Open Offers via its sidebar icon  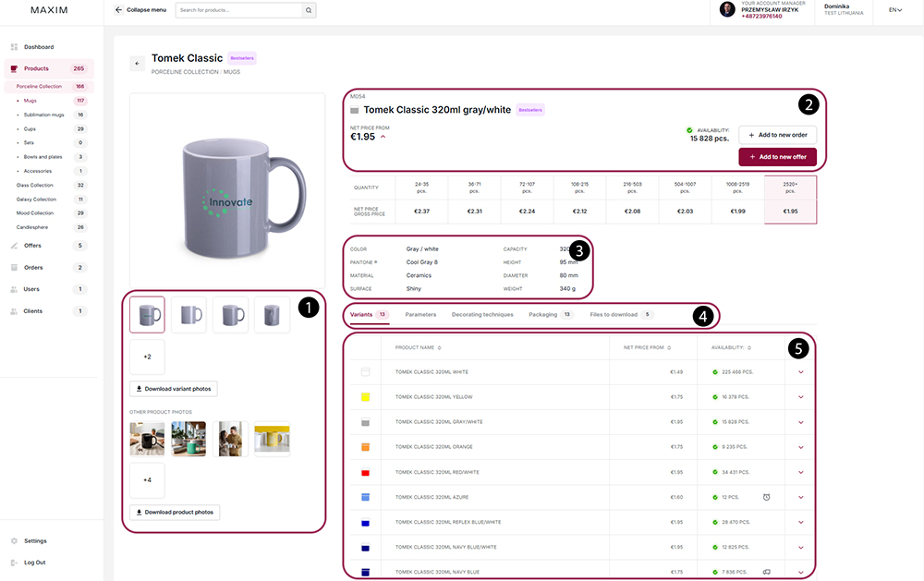[14, 246]
